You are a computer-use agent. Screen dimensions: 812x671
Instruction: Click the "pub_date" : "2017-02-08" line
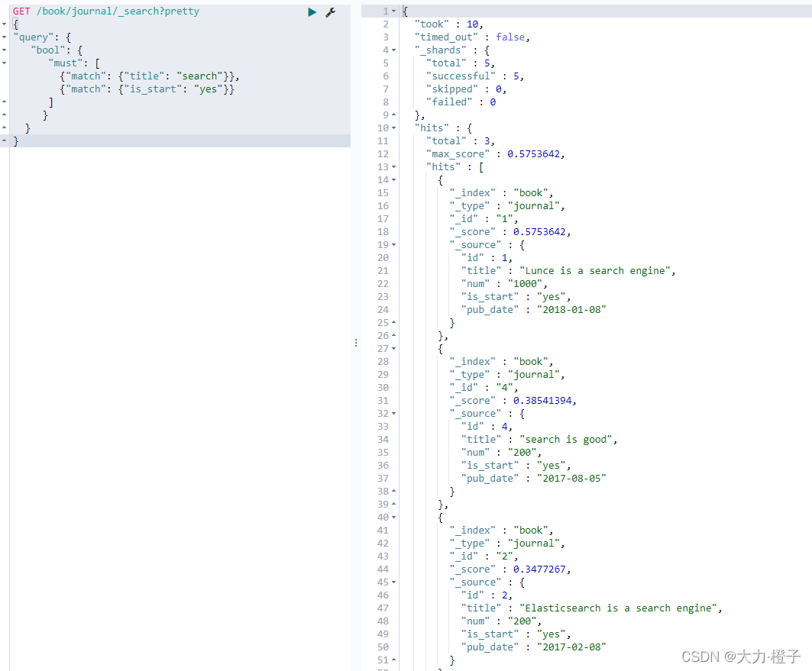pos(533,647)
